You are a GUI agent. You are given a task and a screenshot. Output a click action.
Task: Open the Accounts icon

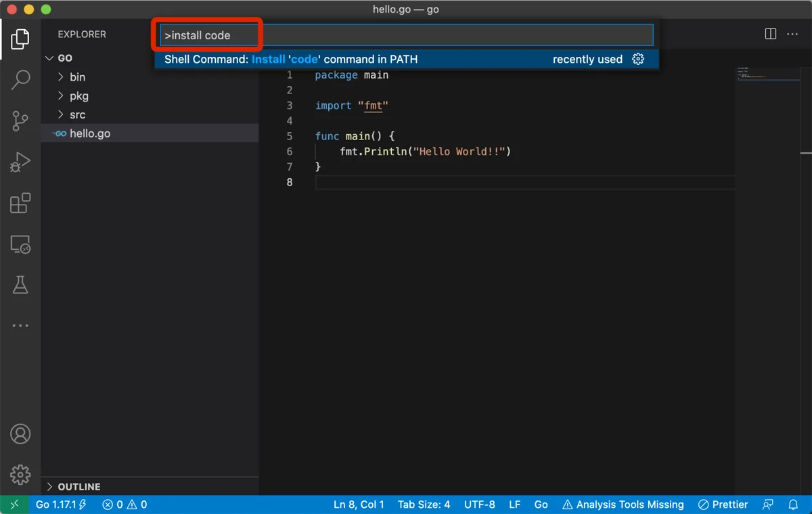pos(20,433)
